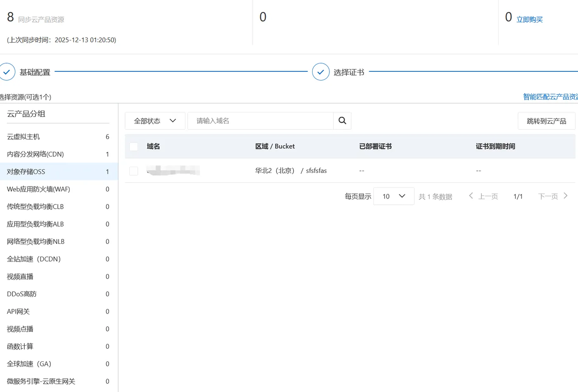
Task: Click the 跳转到云产品 button
Action: [547, 121]
